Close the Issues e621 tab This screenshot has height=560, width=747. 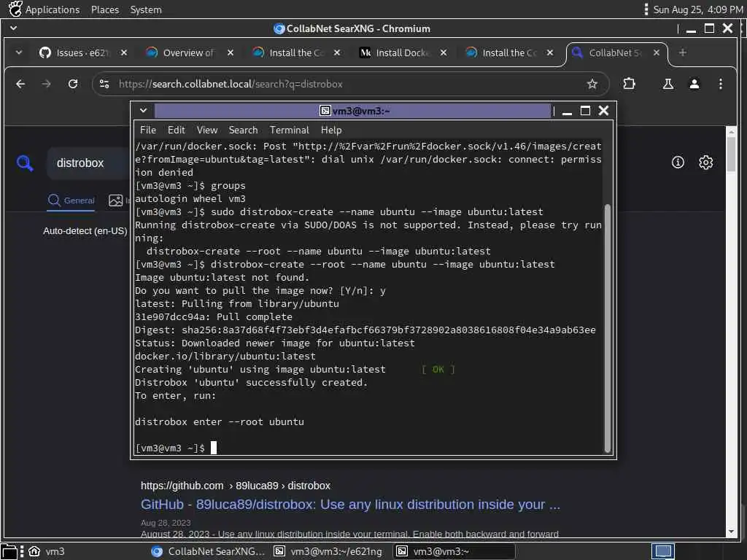coord(124,52)
